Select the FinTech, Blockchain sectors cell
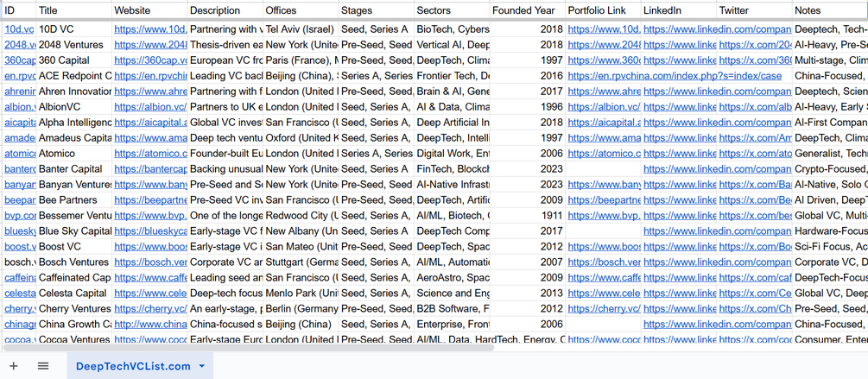The height and width of the screenshot is (379, 868). click(x=453, y=168)
